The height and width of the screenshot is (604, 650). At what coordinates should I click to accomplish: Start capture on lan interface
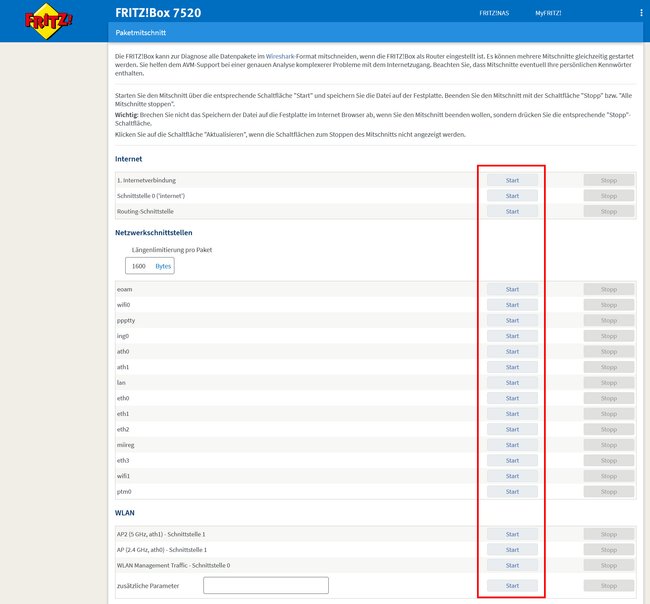click(512, 383)
